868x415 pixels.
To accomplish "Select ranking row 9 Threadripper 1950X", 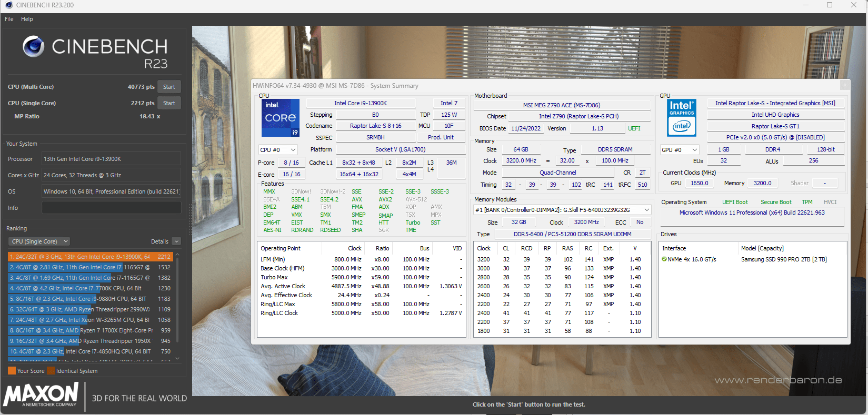I will click(90, 341).
